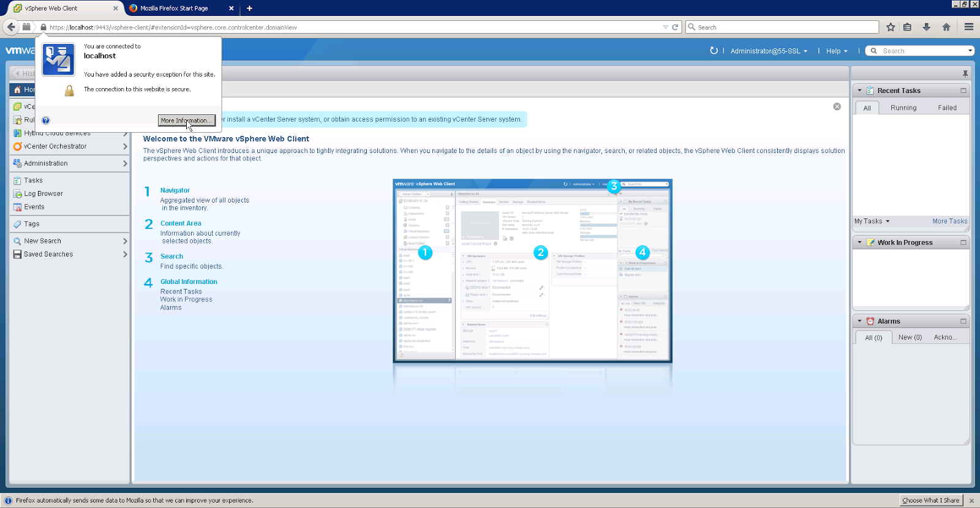Click the More Information button
Image resolution: width=980 pixels, height=508 pixels.
point(187,121)
